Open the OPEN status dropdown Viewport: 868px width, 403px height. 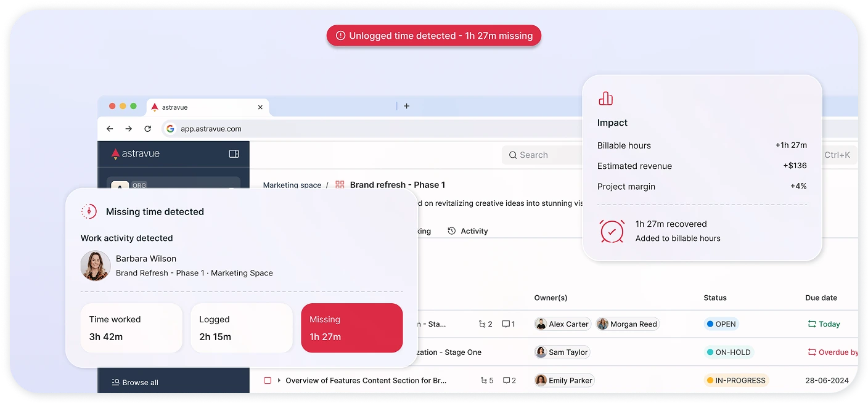coord(721,324)
